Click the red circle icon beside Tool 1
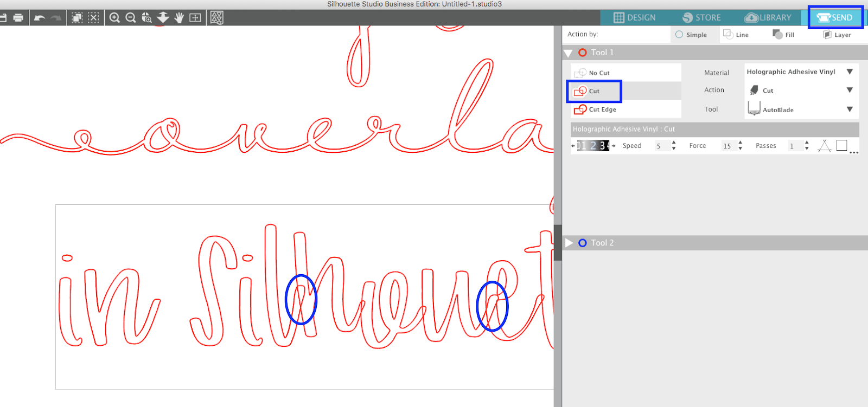 [583, 53]
